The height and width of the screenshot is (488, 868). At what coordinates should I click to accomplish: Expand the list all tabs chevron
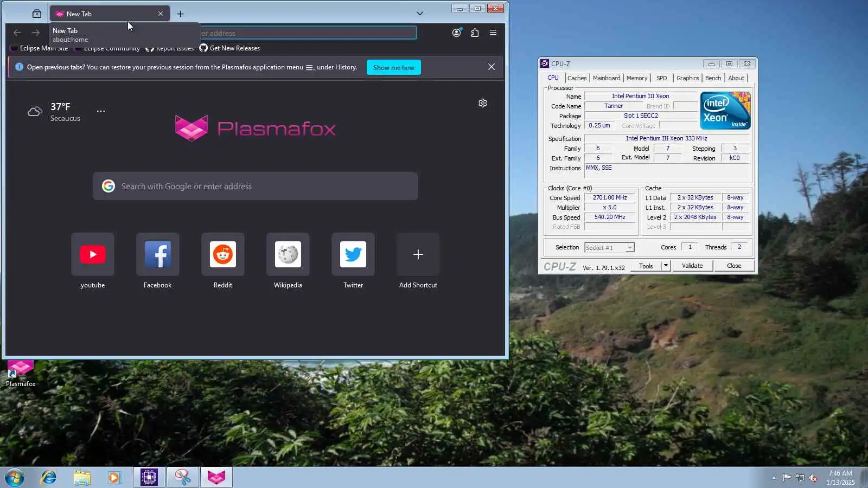419,14
